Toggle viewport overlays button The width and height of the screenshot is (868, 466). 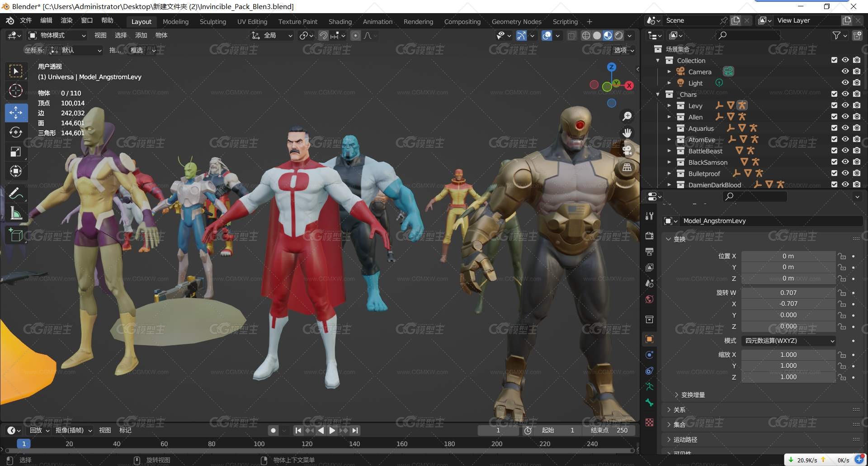[x=547, y=35]
